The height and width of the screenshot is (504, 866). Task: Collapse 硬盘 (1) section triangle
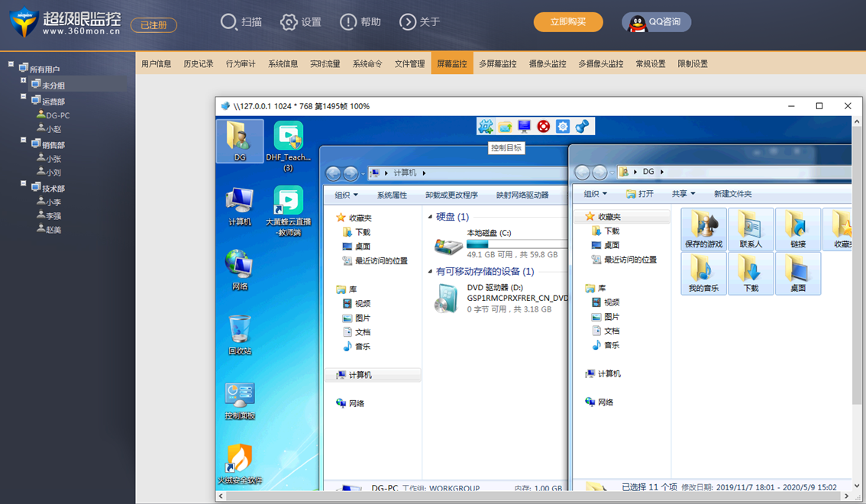[430, 217]
